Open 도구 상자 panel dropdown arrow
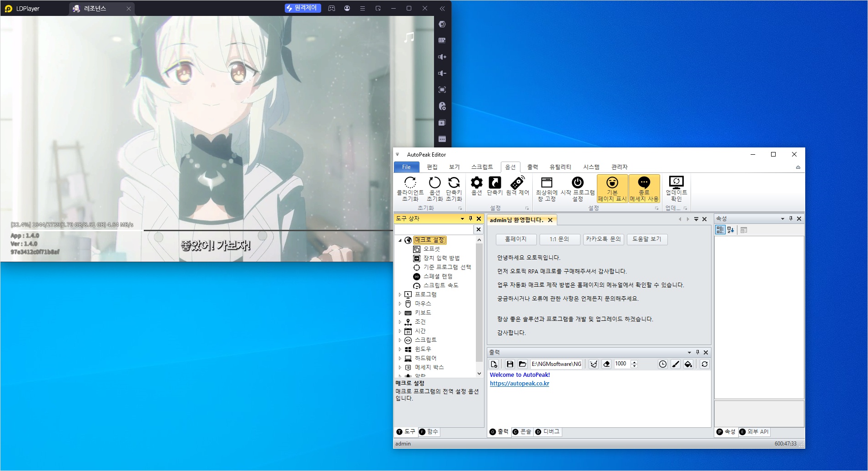 point(462,219)
